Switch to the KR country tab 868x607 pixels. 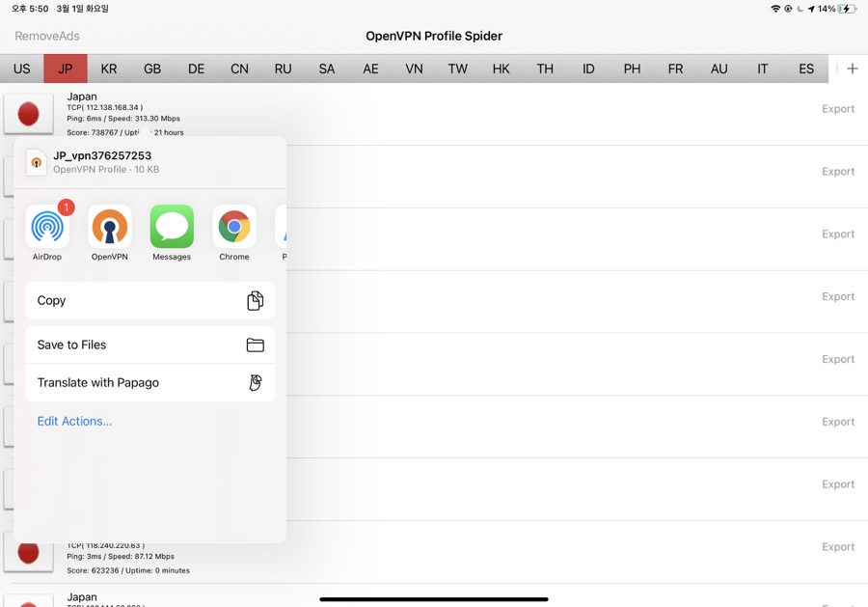(109, 69)
